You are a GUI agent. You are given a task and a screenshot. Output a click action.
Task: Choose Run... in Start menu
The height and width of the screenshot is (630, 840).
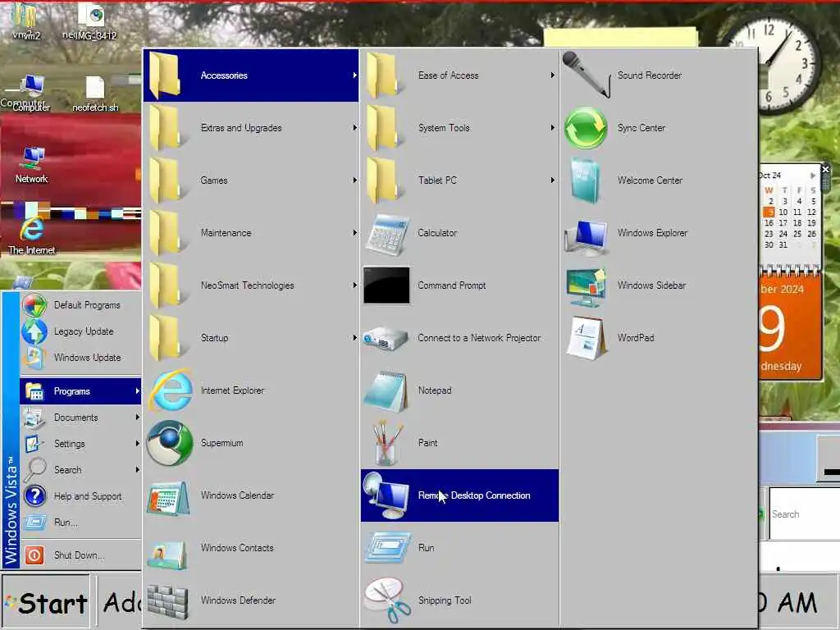click(x=81, y=523)
